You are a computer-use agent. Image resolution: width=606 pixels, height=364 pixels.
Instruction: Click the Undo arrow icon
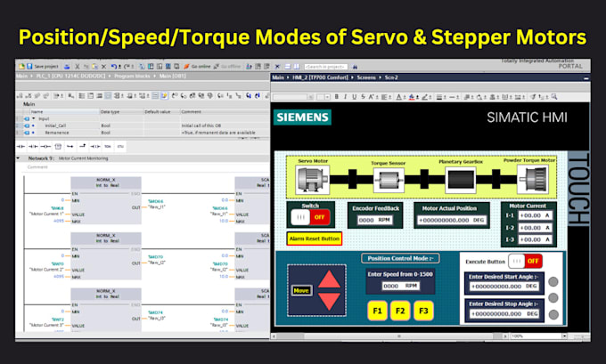pyautogui.click(x=114, y=67)
